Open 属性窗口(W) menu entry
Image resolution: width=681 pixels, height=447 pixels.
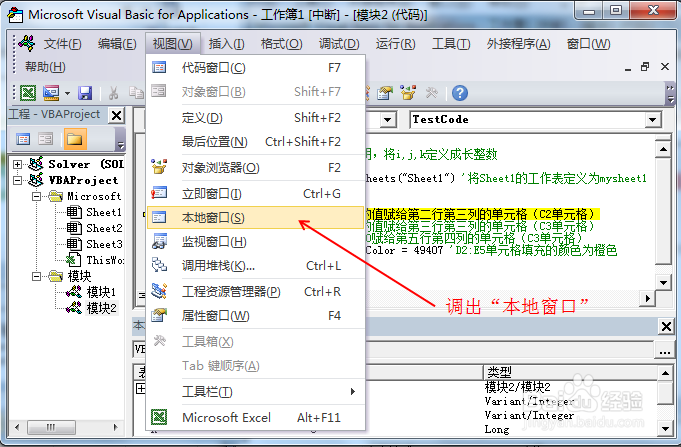[255, 315]
